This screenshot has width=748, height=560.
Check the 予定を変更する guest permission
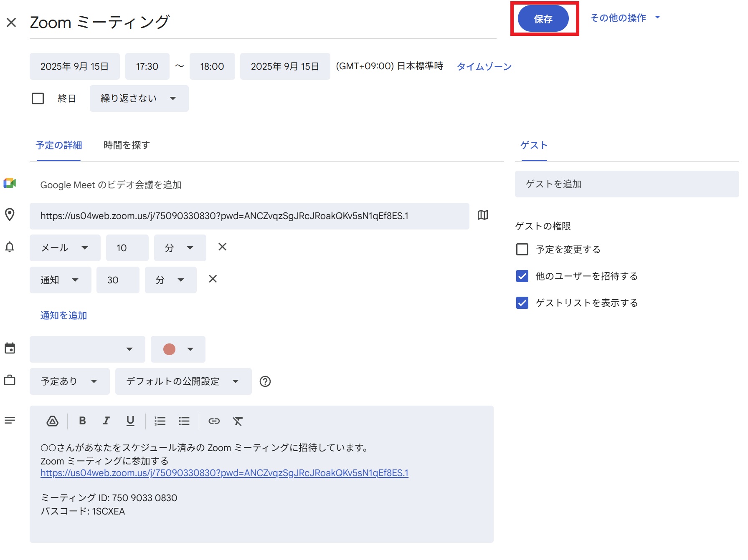tap(522, 250)
